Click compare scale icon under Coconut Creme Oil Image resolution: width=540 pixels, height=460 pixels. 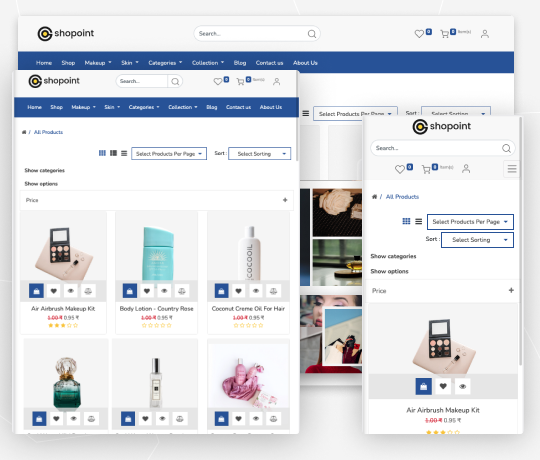pos(273,291)
